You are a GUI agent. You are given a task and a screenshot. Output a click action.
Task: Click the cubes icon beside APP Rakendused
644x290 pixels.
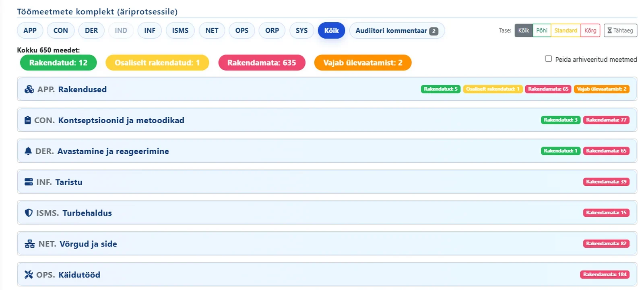29,89
